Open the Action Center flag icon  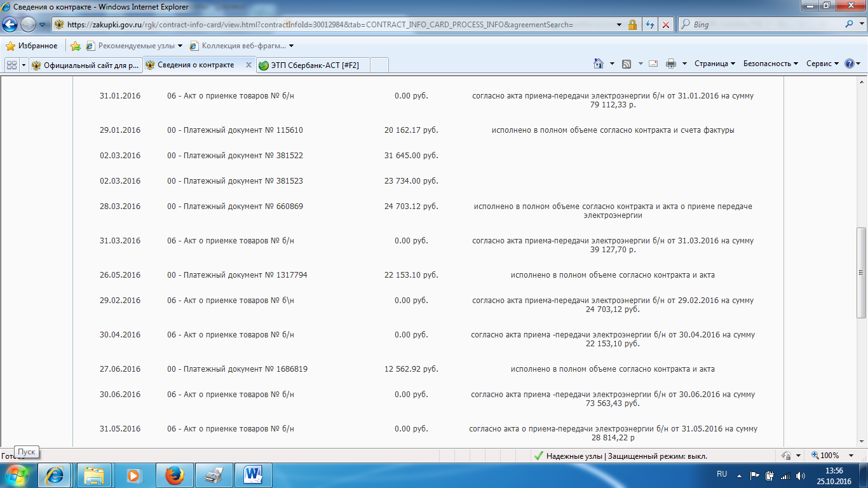(755, 475)
